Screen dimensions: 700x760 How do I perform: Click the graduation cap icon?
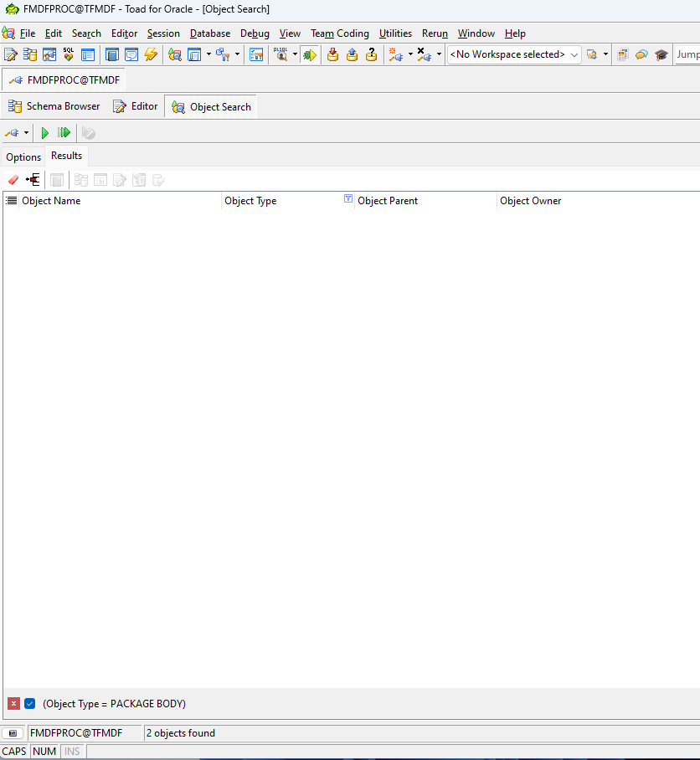(661, 54)
